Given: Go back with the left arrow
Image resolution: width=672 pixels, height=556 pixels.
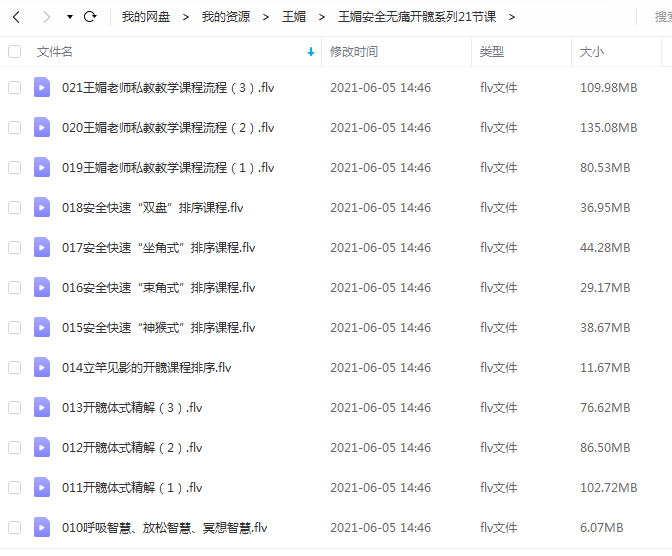Looking at the screenshot, I should pyautogui.click(x=16, y=17).
